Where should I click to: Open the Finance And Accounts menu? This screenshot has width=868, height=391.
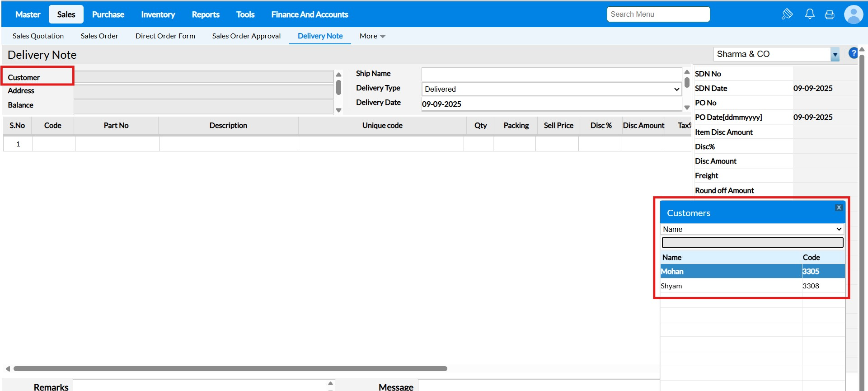click(x=310, y=14)
